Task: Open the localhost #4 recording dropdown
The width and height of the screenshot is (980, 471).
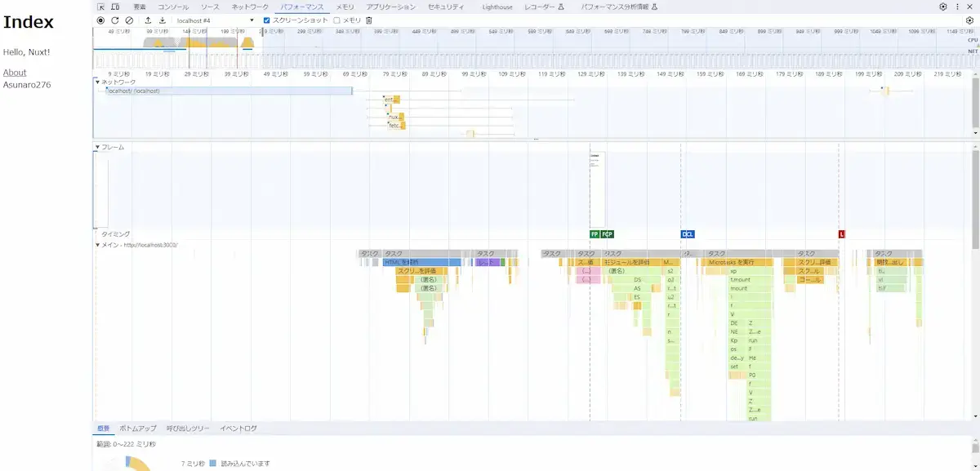Action: 216,20
